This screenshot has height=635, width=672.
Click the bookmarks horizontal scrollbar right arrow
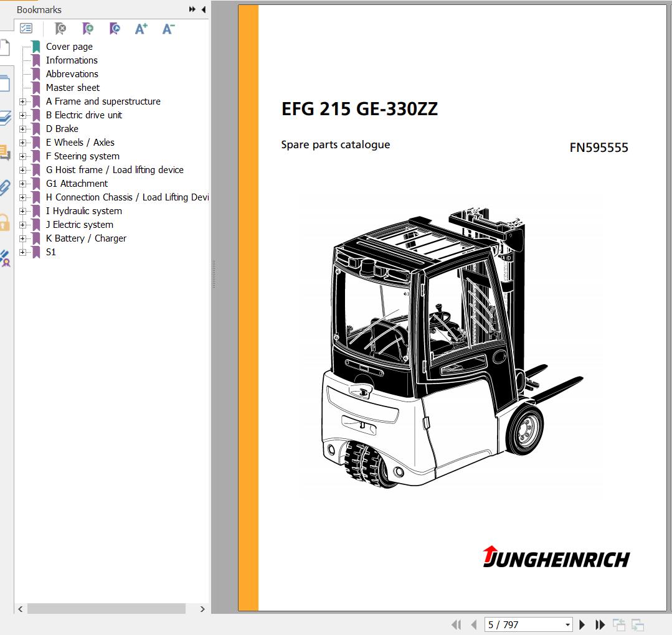click(202, 609)
